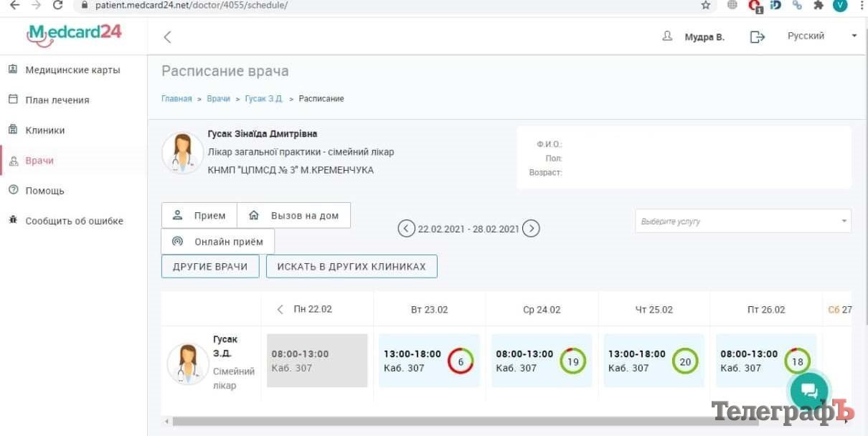Go to next week with the right arrow

531,229
